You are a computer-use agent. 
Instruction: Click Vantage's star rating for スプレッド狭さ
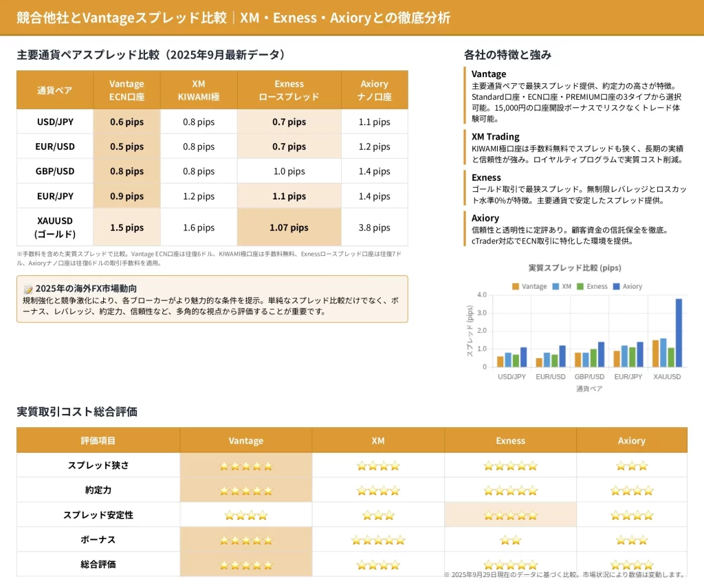click(x=245, y=466)
